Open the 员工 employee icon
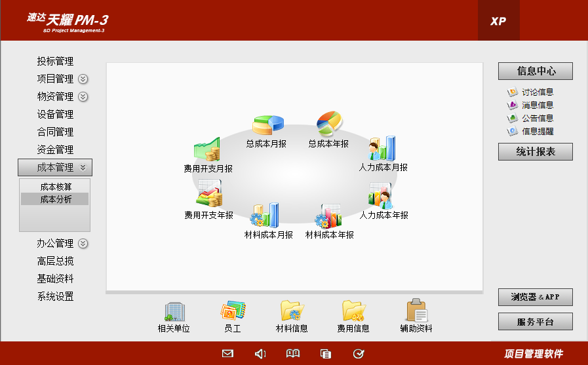588x365 pixels. 233,311
